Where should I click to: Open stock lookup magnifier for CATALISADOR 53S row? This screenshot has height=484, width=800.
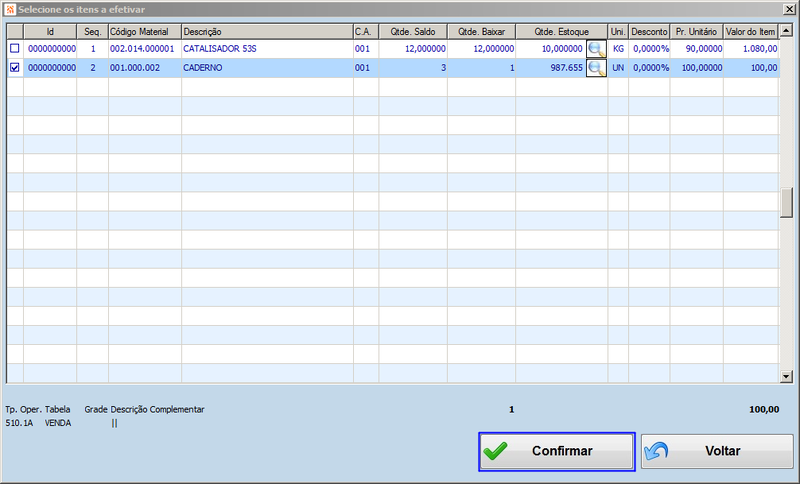pos(596,49)
